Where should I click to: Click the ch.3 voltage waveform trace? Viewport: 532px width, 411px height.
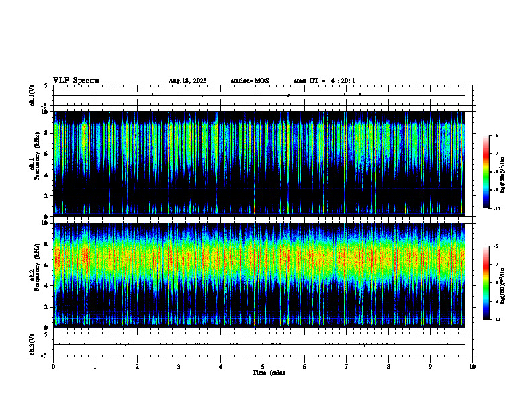click(x=259, y=345)
